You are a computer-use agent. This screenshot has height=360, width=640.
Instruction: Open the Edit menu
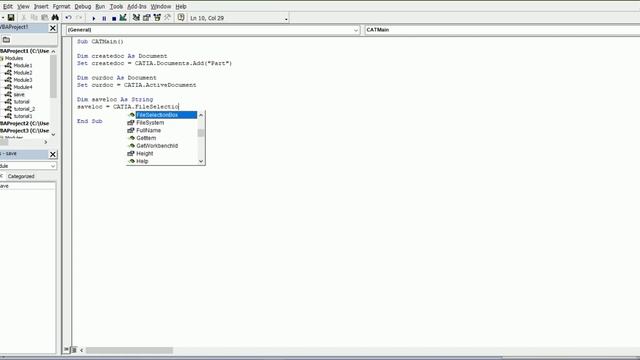pos(8,7)
